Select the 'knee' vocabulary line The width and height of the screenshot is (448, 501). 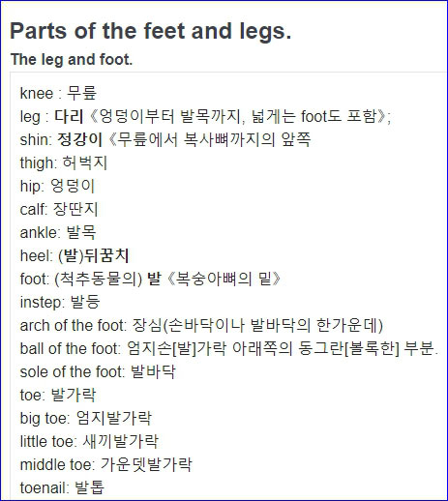pos(58,93)
